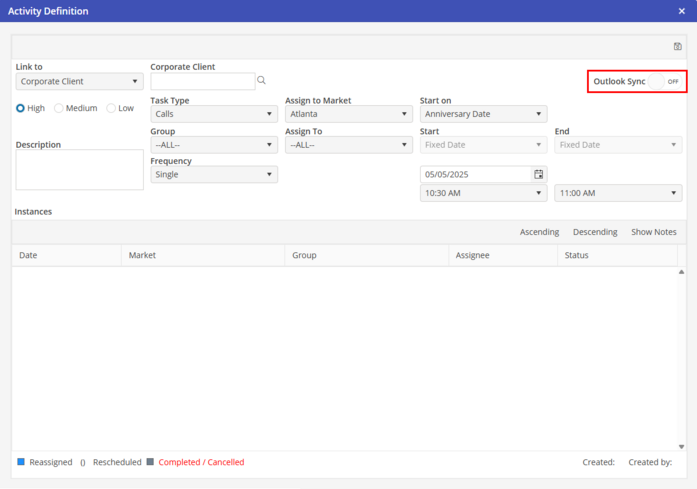The width and height of the screenshot is (697, 489).
Task: Click the scroll down arrow in Instances
Action: pyautogui.click(x=682, y=447)
